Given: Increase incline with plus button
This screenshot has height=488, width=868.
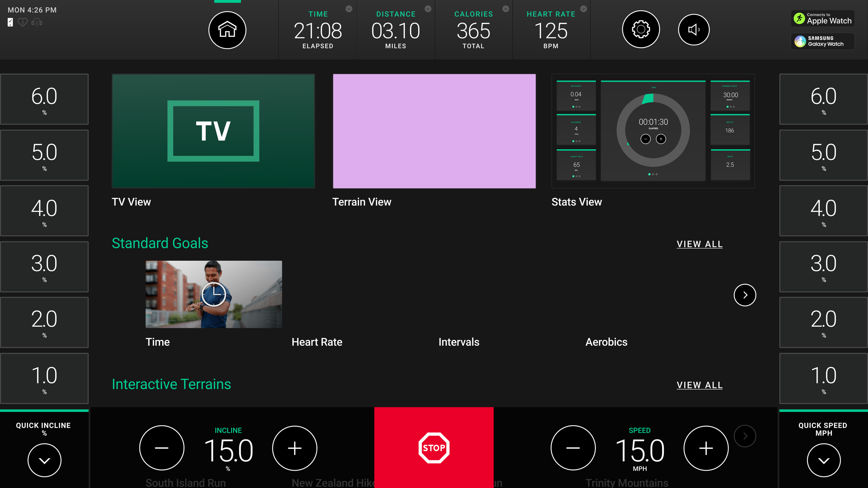Looking at the screenshot, I should point(294,448).
